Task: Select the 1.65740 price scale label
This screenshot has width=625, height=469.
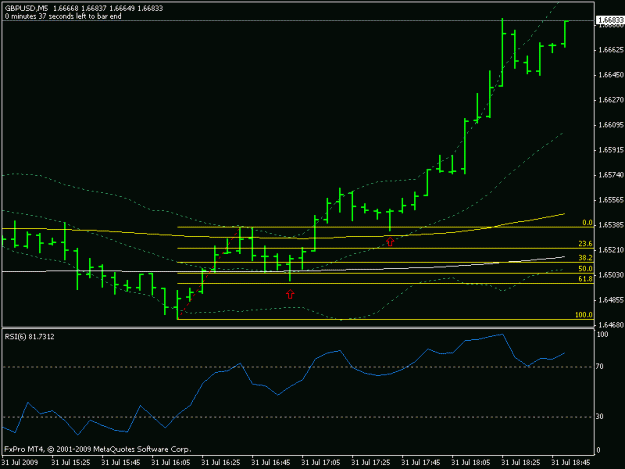Action: pyautogui.click(x=611, y=175)
